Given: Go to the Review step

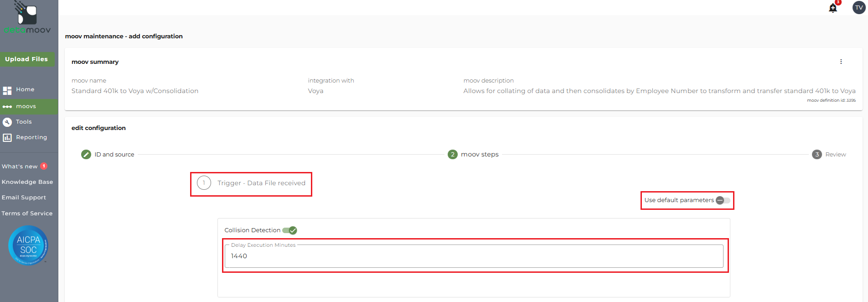Looking at the screenshot, I should click(x=829, y=155).
